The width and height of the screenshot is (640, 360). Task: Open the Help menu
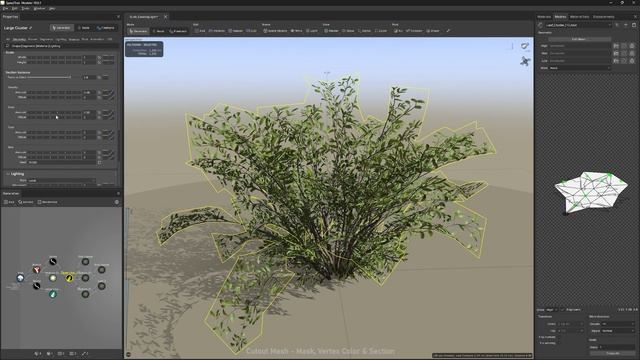(52, 8)
